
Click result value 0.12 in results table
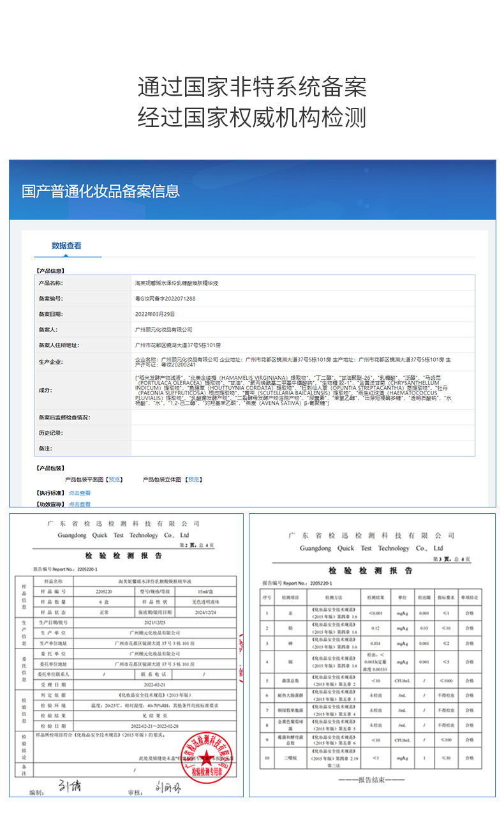376,627
